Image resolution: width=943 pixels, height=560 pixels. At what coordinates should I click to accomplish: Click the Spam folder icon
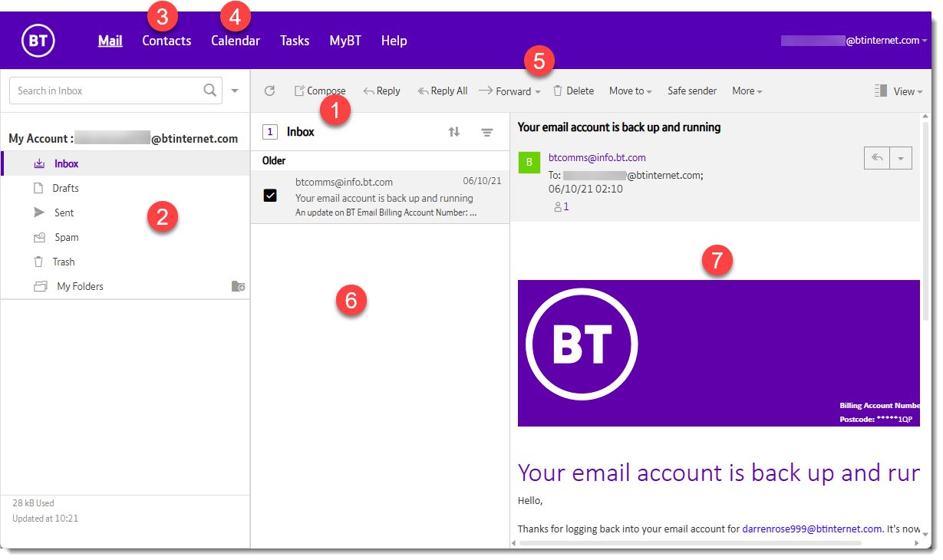pos(39,237)
